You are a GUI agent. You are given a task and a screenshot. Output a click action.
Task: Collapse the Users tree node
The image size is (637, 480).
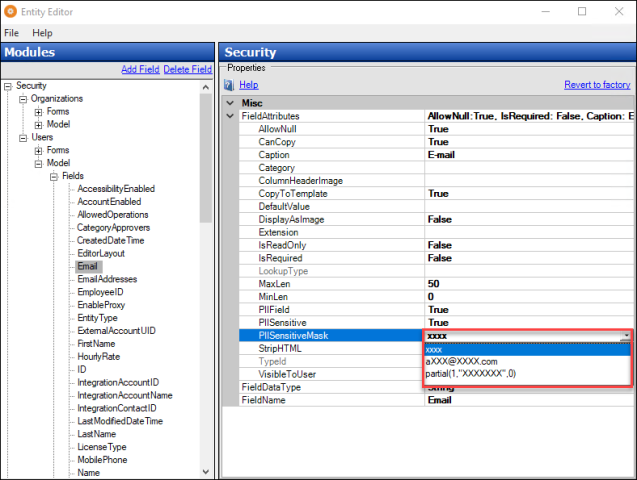pyautogui.click(x=23, y=138)
